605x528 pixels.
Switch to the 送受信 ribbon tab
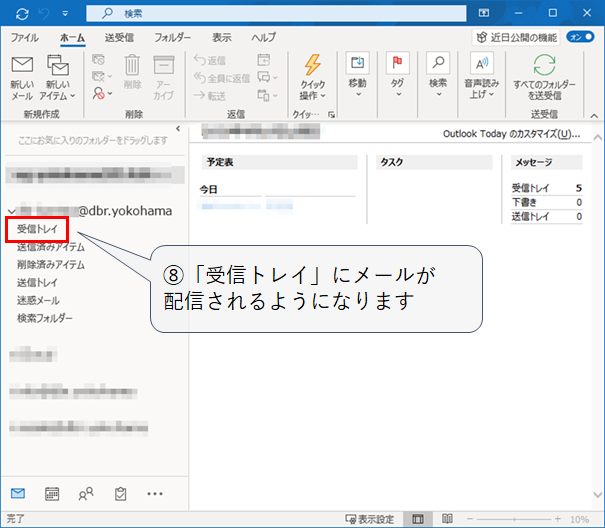(x=118, y=37)
